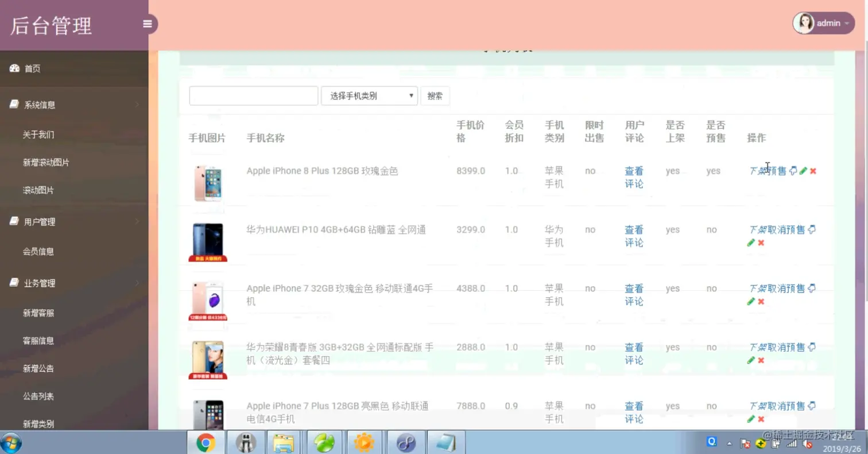Click 取消预售 for 华为HUAWEI P10 row

point(786,229)
